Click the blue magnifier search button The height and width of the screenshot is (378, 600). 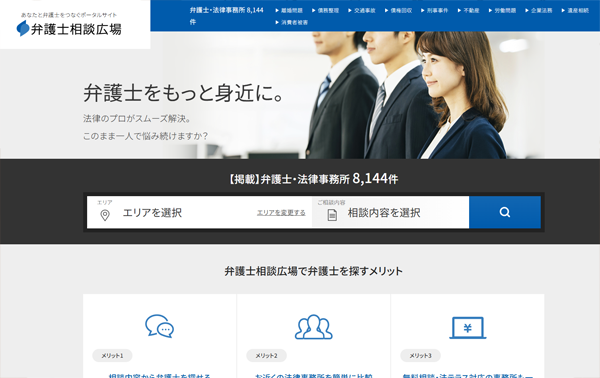(x=505, y=212)
